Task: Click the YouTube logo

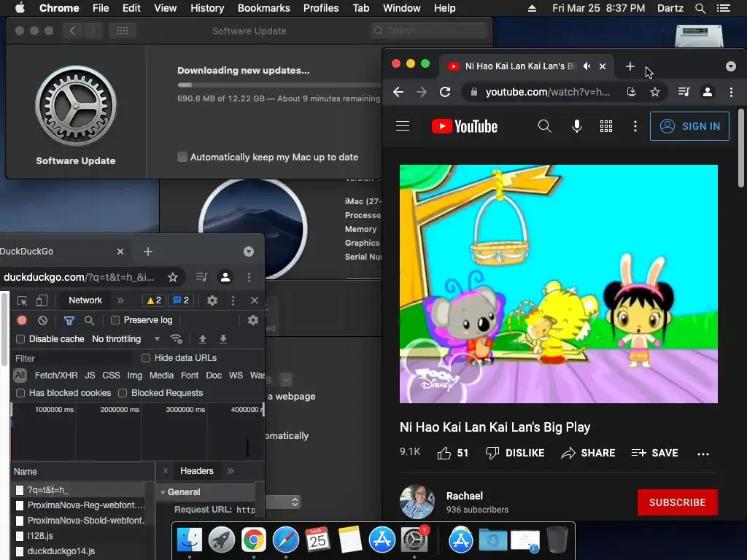Action: (x=465, y=126)
